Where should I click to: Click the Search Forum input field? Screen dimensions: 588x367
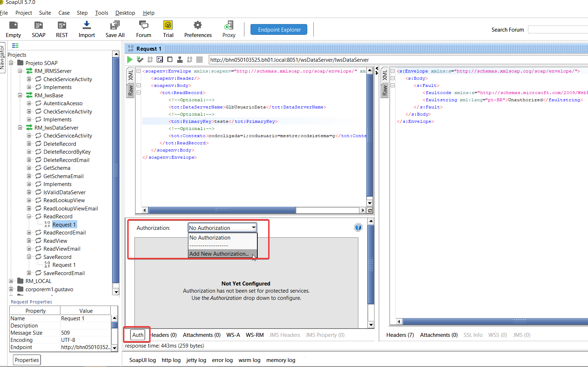(x=558, y=30)
